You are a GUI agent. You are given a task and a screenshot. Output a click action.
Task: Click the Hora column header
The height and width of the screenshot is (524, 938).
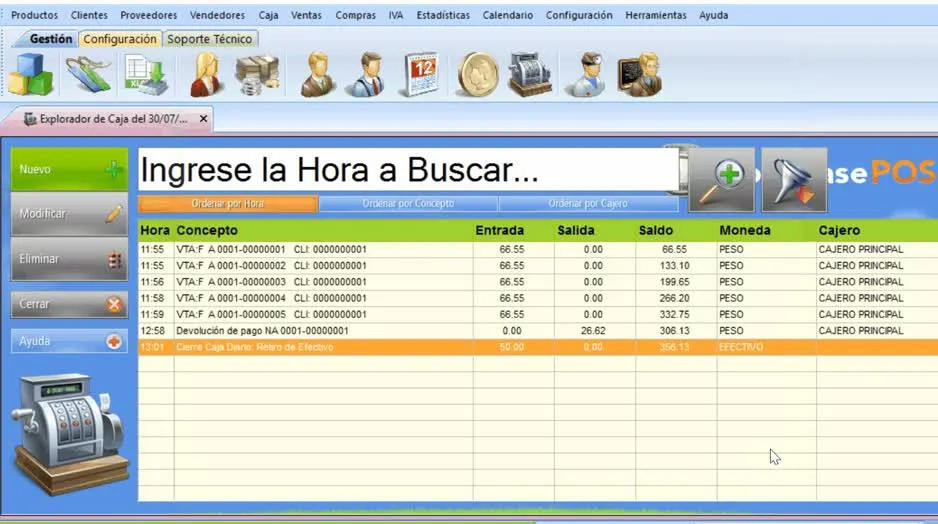point(155,230)
